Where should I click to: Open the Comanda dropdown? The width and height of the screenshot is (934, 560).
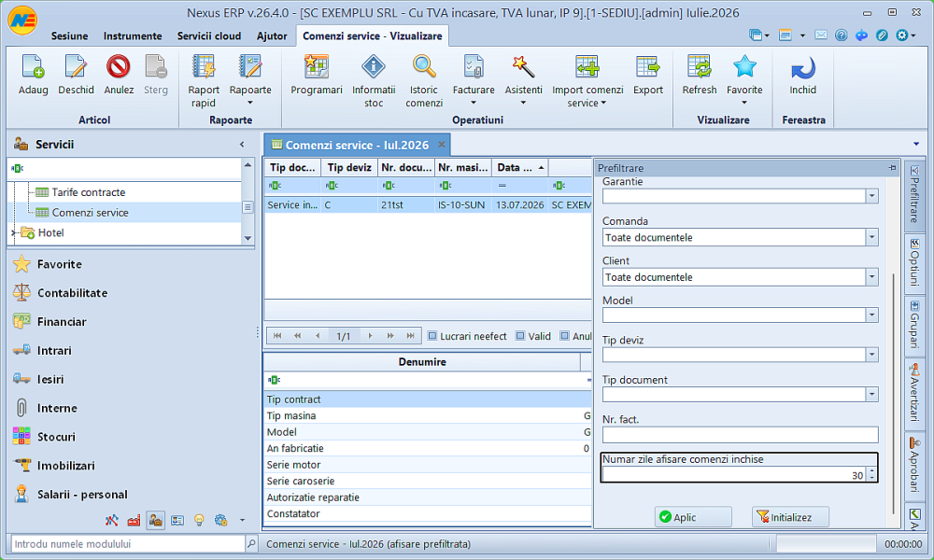click(x=871, y=237)
